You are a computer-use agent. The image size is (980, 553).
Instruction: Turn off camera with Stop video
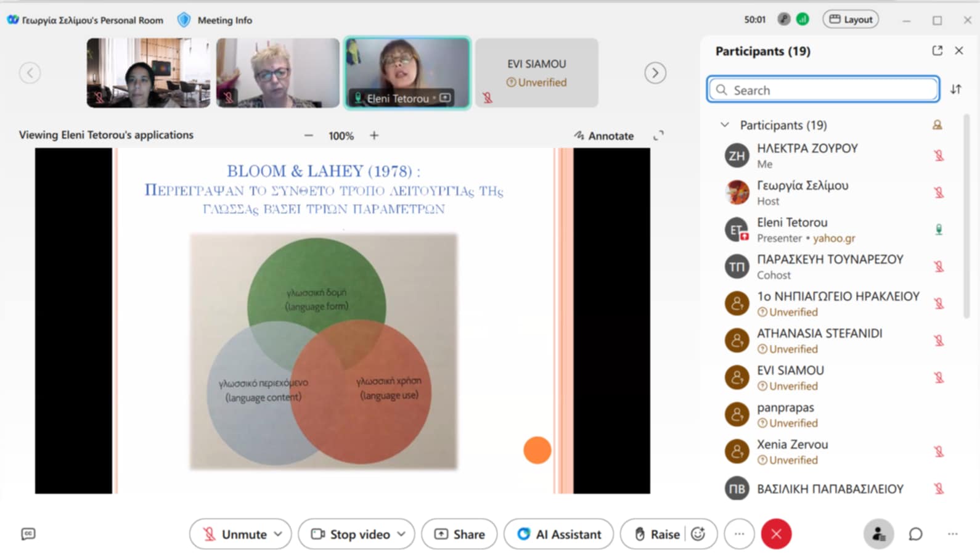tap(351, 534)
